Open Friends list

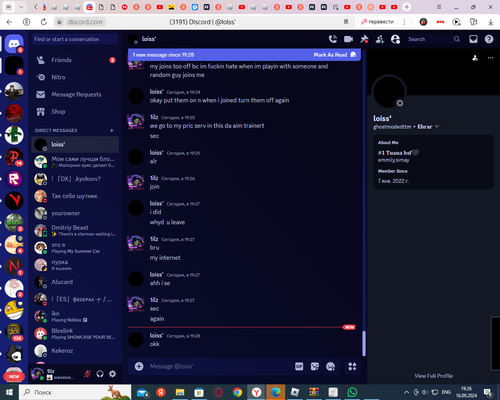coord(75,60)
